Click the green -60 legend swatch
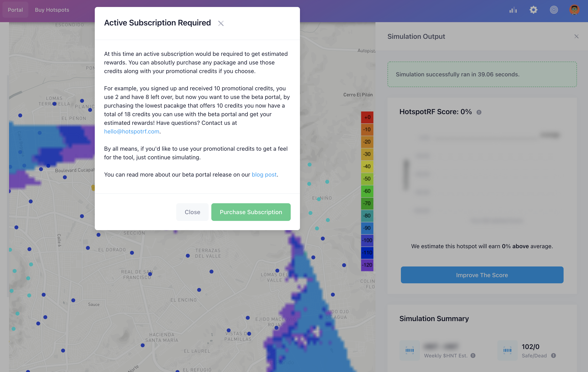Image resolution: width=588 pixels, height=372 pixels. point(367,191)
